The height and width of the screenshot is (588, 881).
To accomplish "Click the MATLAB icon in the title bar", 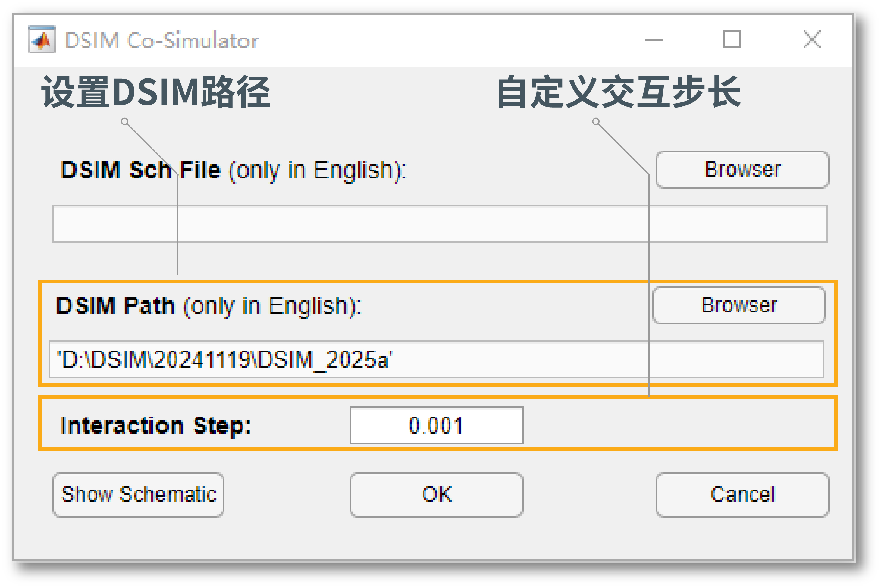I will 41,40.
